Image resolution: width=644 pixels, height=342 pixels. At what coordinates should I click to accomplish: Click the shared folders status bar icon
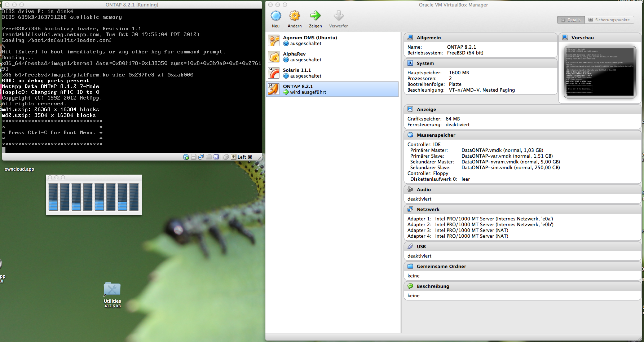click(209, 157)
